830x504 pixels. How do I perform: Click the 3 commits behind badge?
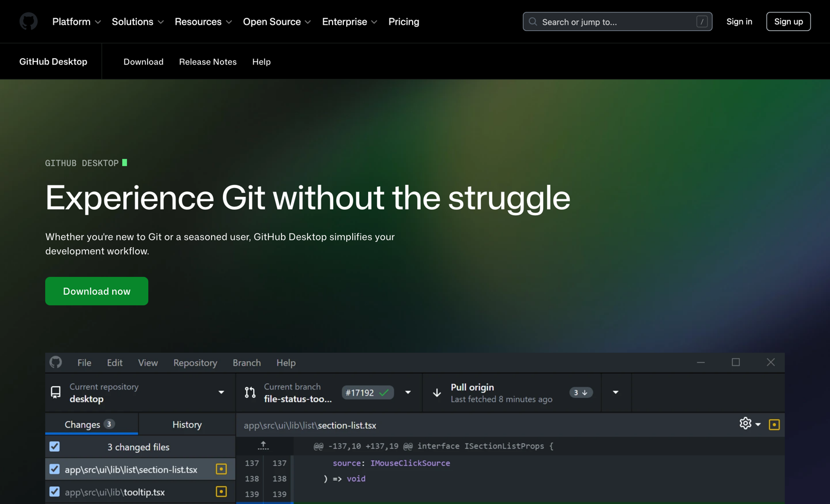(581, 393)
